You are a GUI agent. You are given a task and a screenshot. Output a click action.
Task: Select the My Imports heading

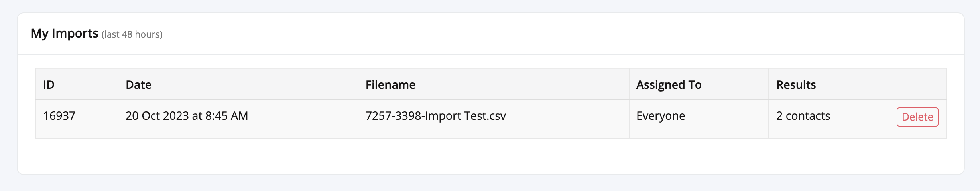[x=65, y=34]
